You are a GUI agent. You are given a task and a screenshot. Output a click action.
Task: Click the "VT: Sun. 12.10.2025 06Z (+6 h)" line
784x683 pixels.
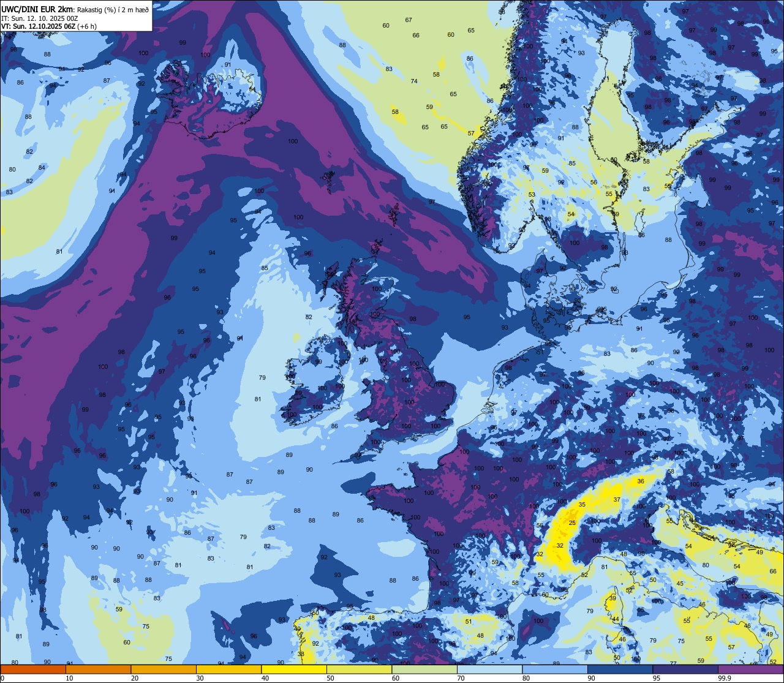pos(49,26)
